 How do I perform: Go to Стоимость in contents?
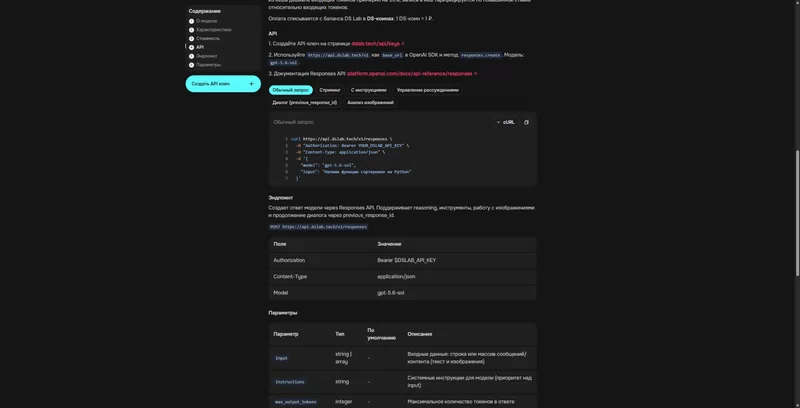click(208, 38)
